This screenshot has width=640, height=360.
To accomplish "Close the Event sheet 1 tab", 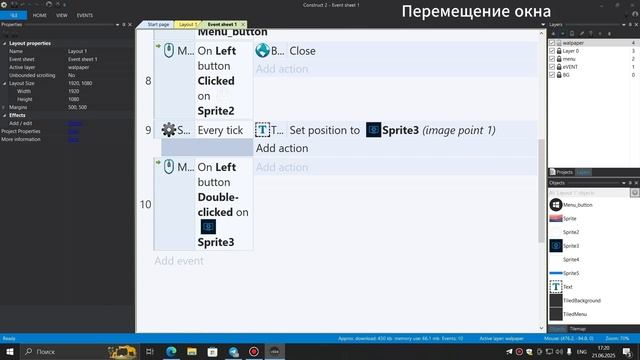I will 243,24.
